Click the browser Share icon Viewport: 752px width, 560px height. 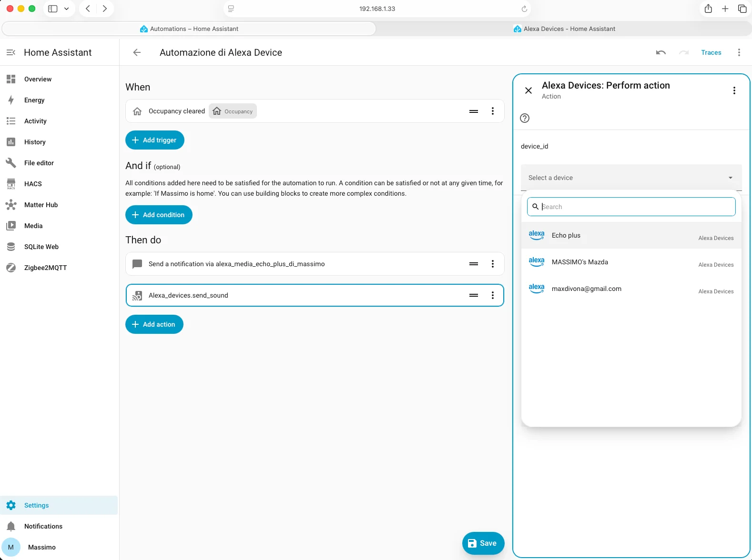point(708,9)
